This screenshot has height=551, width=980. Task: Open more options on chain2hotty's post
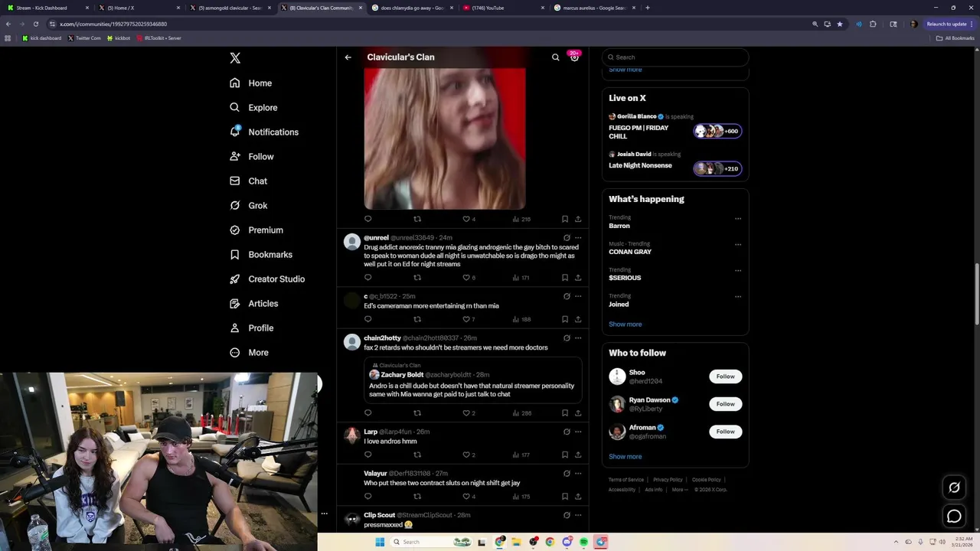click(578, 338)
